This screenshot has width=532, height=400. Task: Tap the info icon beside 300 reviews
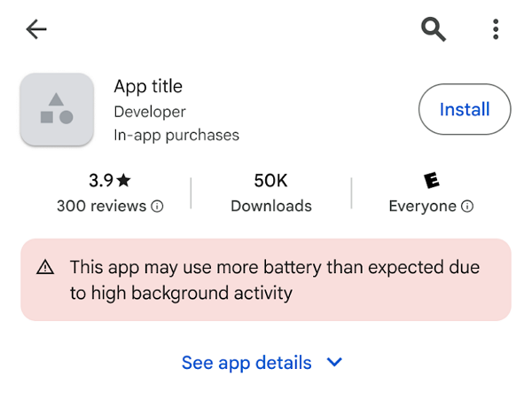click(x=157, y=207)
